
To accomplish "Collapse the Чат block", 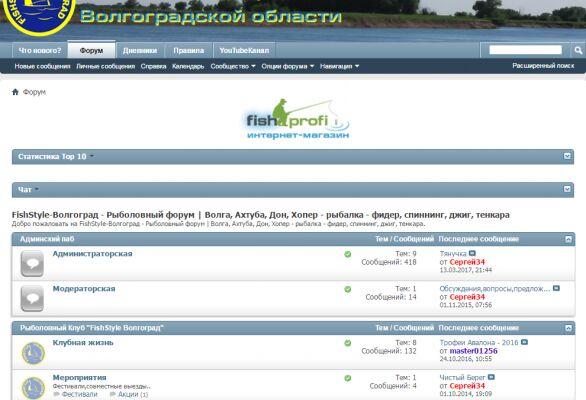I will tap(567, 189).
